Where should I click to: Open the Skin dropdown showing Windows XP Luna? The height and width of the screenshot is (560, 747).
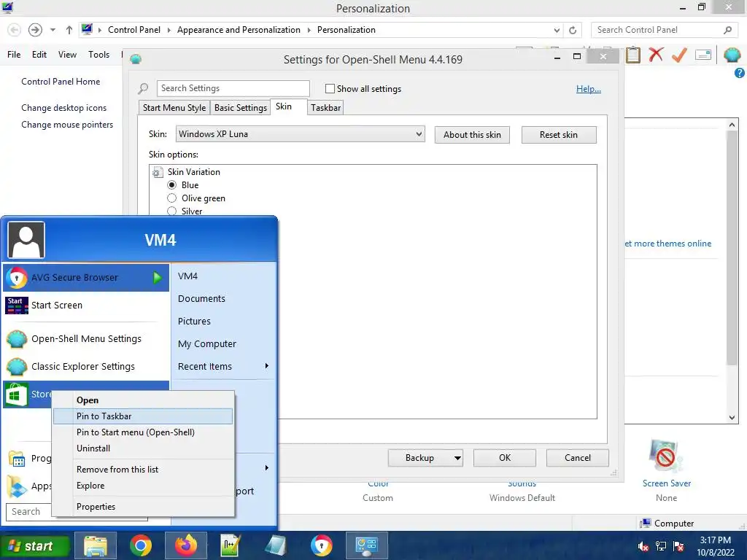(x=300, y=134)
